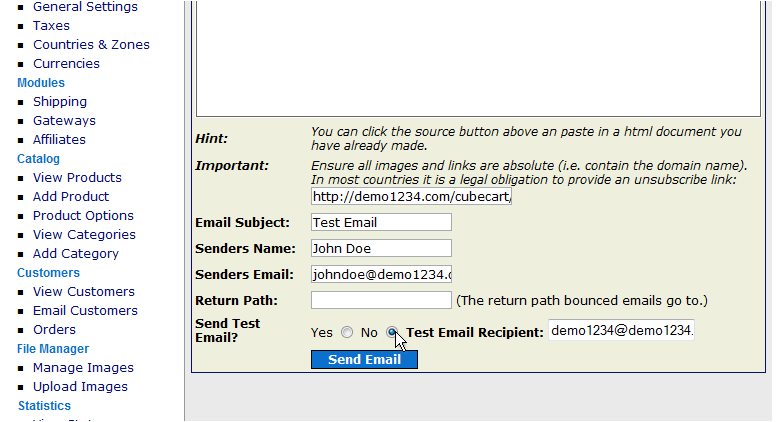This screenshot has width=776, height=422.
Task: Click the Senders Email field
Action: [x=381, y=274]
